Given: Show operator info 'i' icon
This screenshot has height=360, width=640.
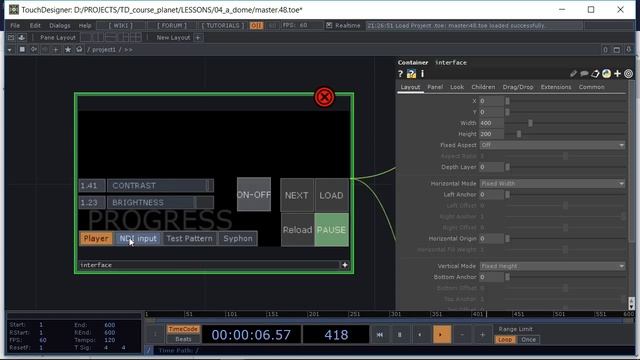Looking at the screenshot, I should point(422,74).
